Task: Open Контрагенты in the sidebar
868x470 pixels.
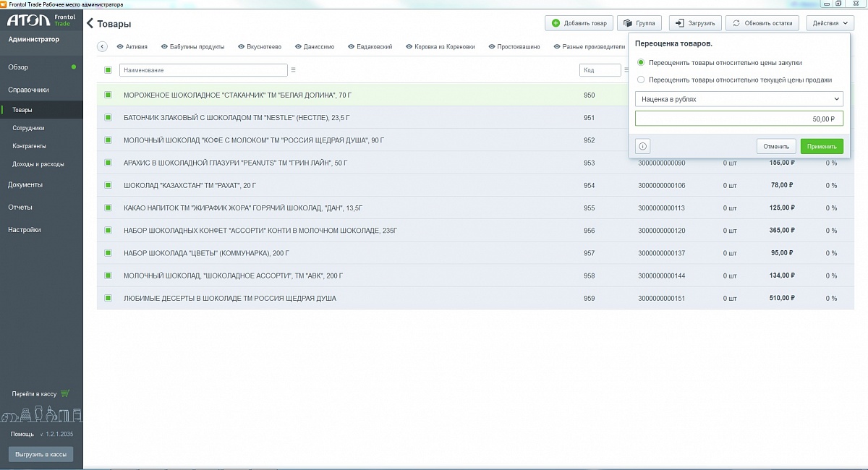Action: (29, 146)
